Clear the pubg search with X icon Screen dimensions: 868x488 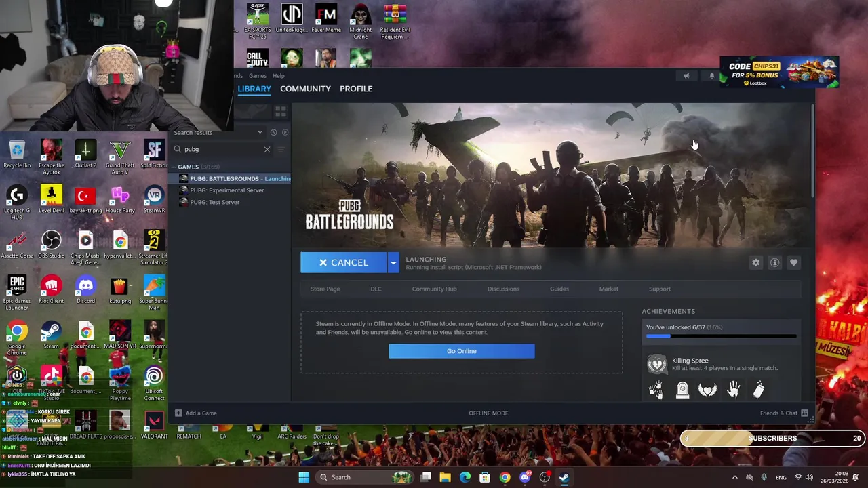pyautogui.click(x=267, y=149)
